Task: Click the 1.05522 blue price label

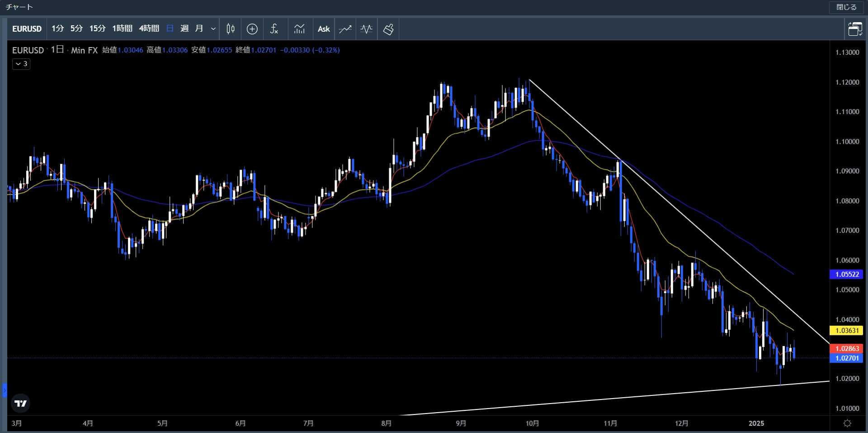Action: (847, 274)
